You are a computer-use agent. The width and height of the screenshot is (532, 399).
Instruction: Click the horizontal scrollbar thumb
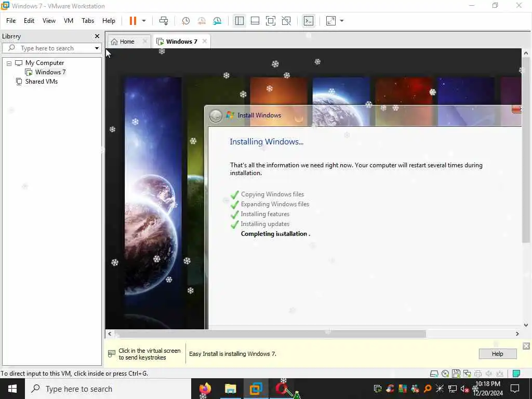270,334
